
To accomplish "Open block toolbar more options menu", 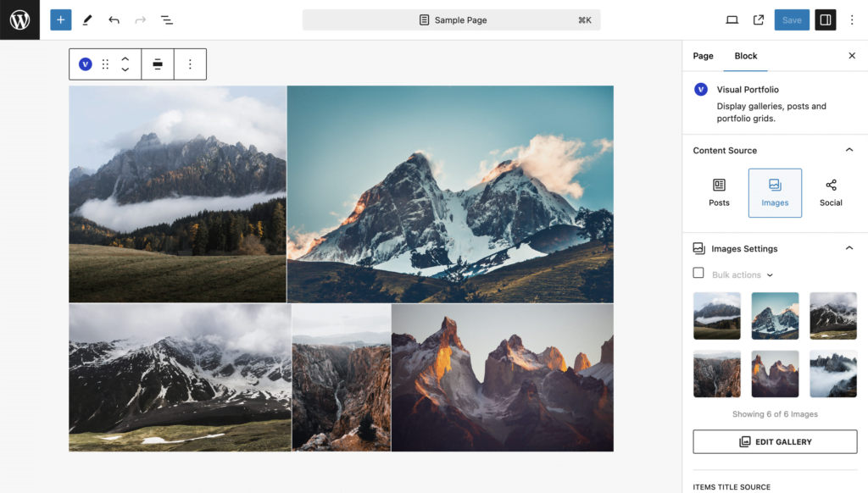I will click(190, 64).
